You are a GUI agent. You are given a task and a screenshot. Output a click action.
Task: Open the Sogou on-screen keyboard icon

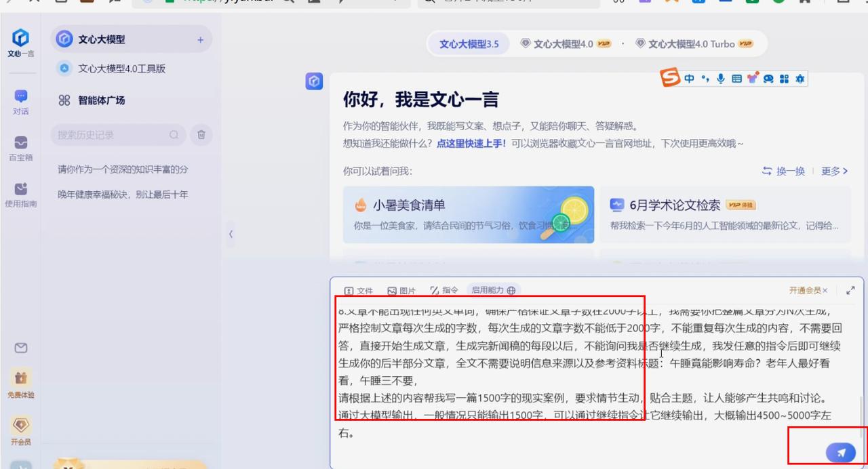pyautogui.click(x=737, y=79)
